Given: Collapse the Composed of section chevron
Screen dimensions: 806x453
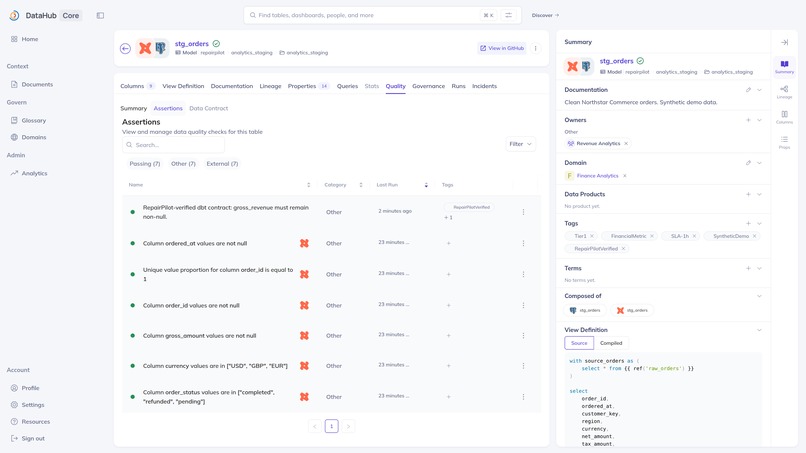Looking at the screenshot, I should pyautogui.click(x=759, y=296).
